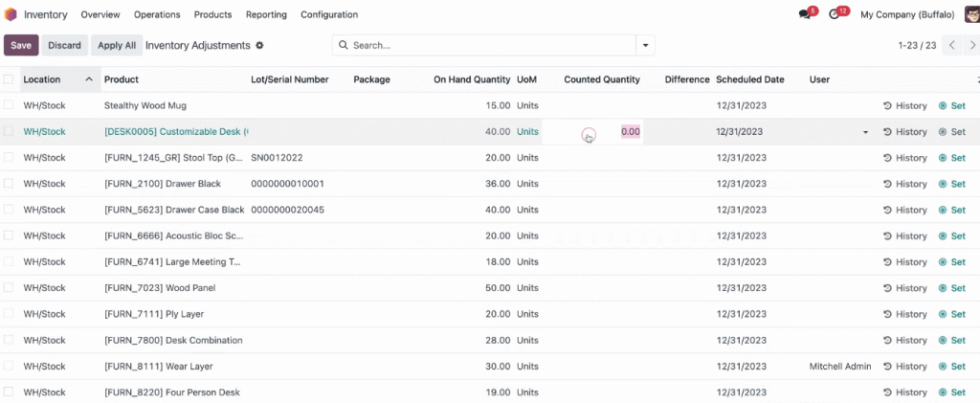Open the User dropdown in Customizable Desk row
The width and height of the screenshot is (980, 403).
pos(865,132)
